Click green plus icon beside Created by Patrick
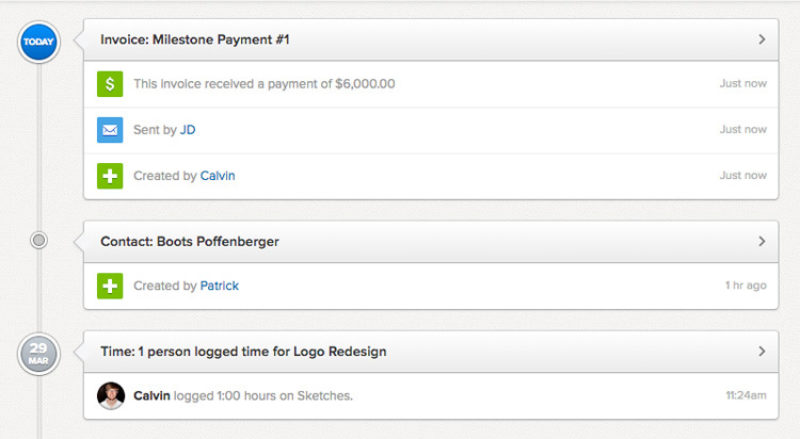800x439 pixels. (x=110, y=286)
